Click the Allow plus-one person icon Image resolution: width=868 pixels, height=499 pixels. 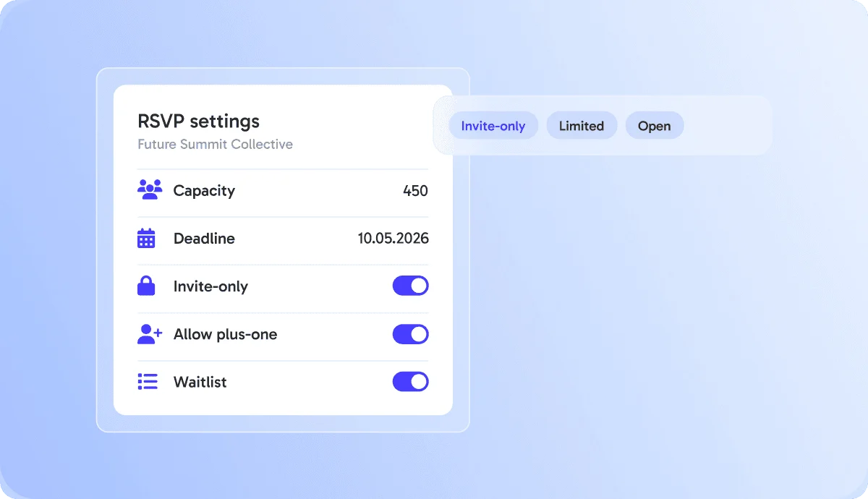pos(150,334)
